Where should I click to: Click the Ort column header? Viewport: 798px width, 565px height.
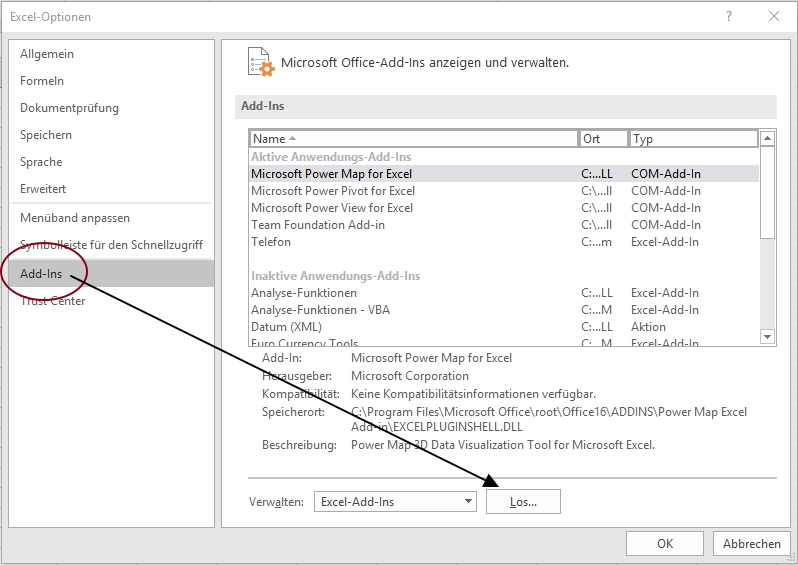(604, 138)
